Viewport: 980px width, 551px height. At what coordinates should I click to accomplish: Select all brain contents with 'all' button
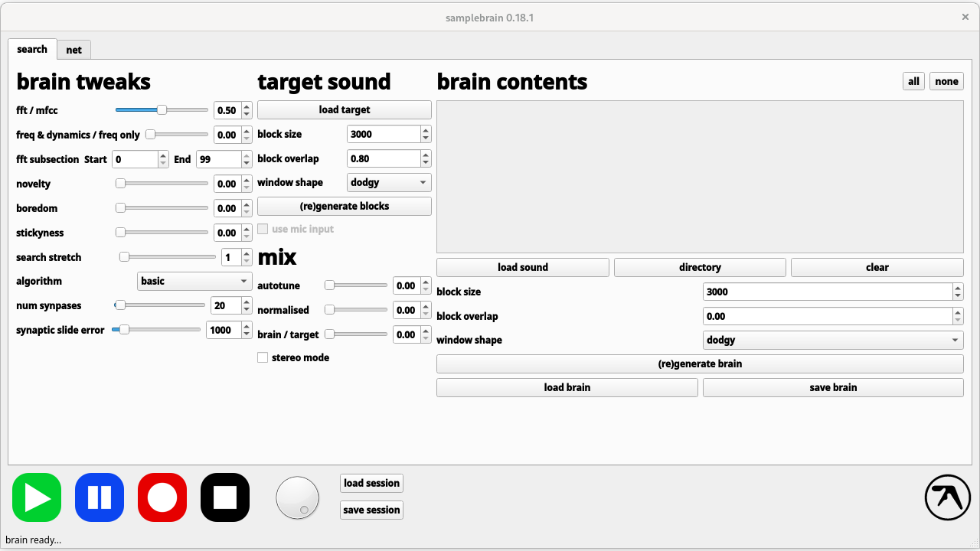[913, 82]
